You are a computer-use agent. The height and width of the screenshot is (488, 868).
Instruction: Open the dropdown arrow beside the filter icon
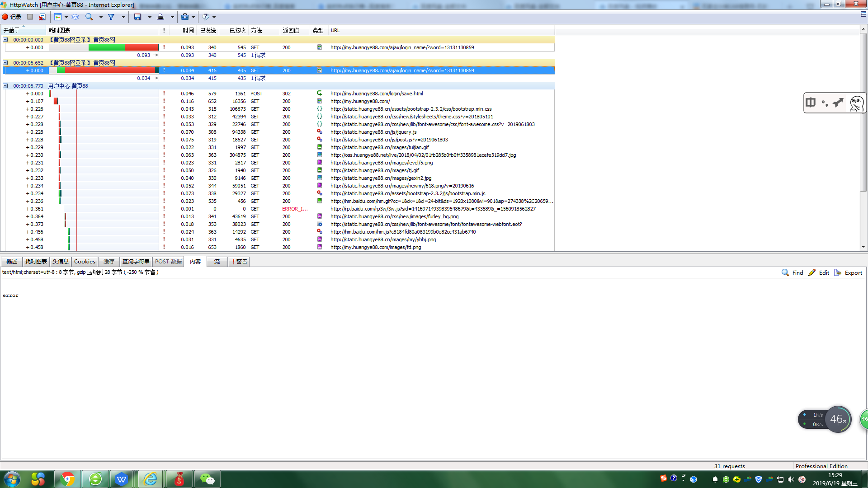click(x=123, y=17)
